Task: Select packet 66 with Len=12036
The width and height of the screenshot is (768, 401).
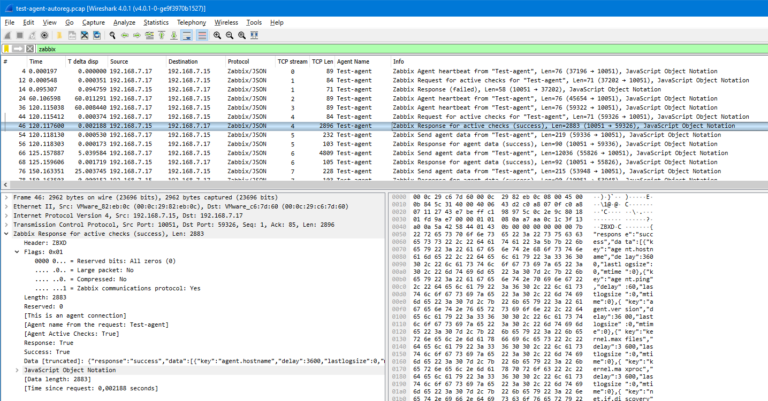Action: point(384,153)
